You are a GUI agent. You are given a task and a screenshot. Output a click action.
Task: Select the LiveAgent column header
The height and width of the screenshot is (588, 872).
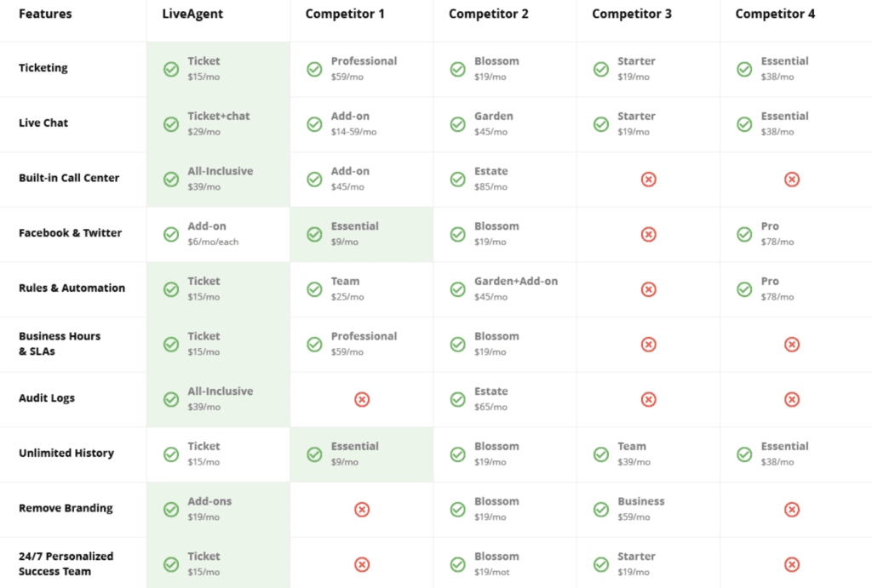coord(192,14)
